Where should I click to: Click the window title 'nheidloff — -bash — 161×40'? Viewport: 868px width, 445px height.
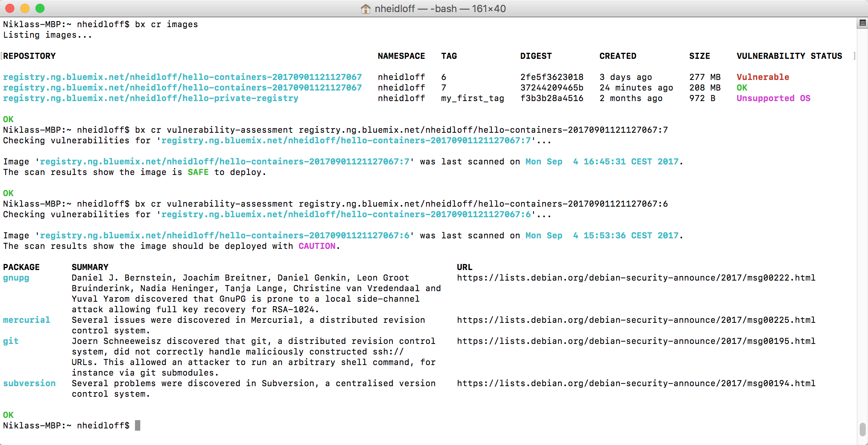440,8
